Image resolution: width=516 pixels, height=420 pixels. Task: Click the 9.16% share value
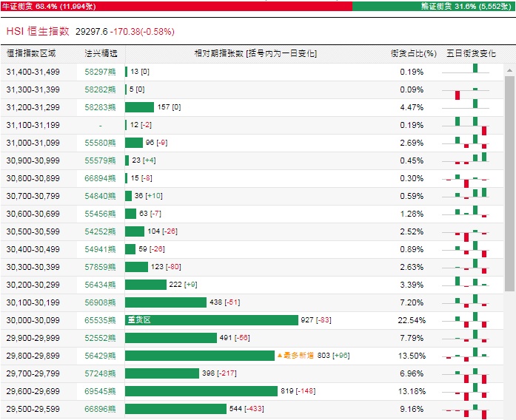click(x=412, y=409)
